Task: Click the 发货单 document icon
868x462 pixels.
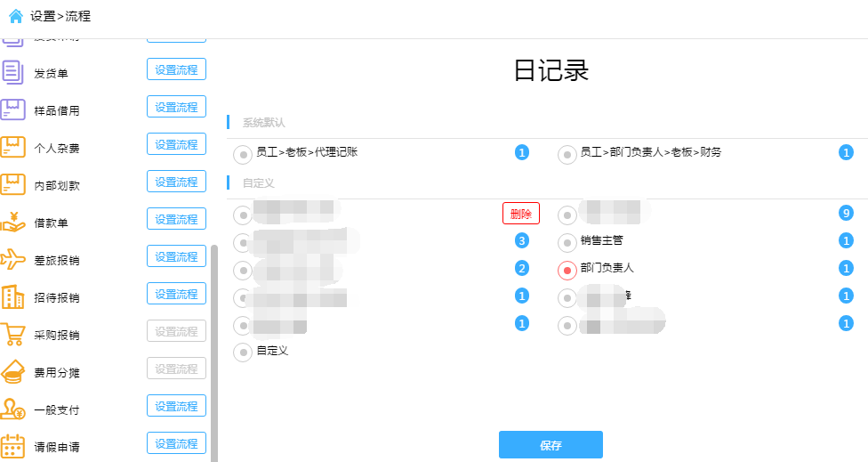Action: (x=12, y=73)
